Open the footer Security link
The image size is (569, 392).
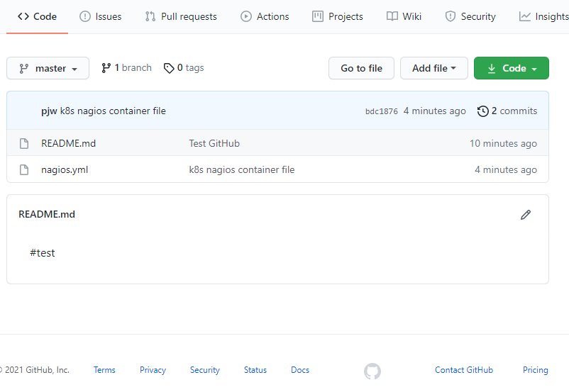[205, 370]
